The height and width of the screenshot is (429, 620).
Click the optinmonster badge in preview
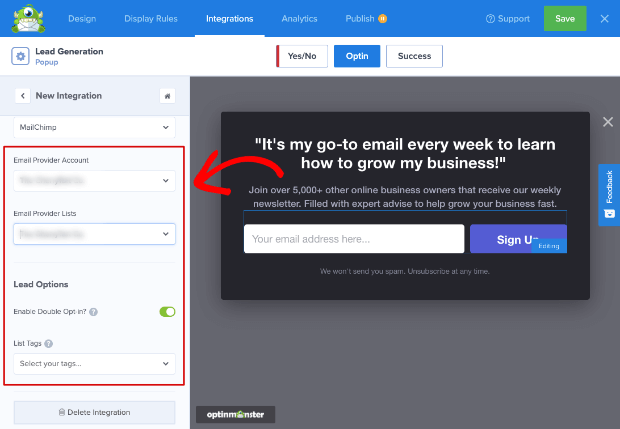235,414
